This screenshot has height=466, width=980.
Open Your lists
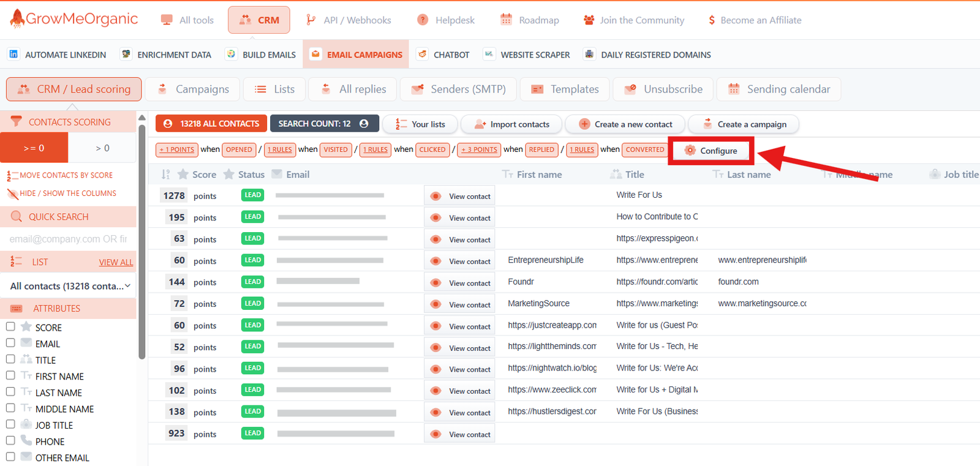click(x=420, y=124)
